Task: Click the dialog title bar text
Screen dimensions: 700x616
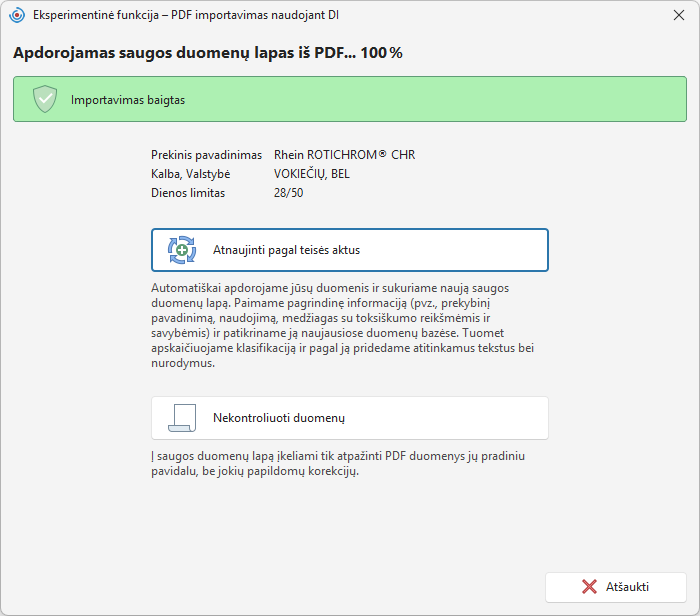Action: coord(186,15)
